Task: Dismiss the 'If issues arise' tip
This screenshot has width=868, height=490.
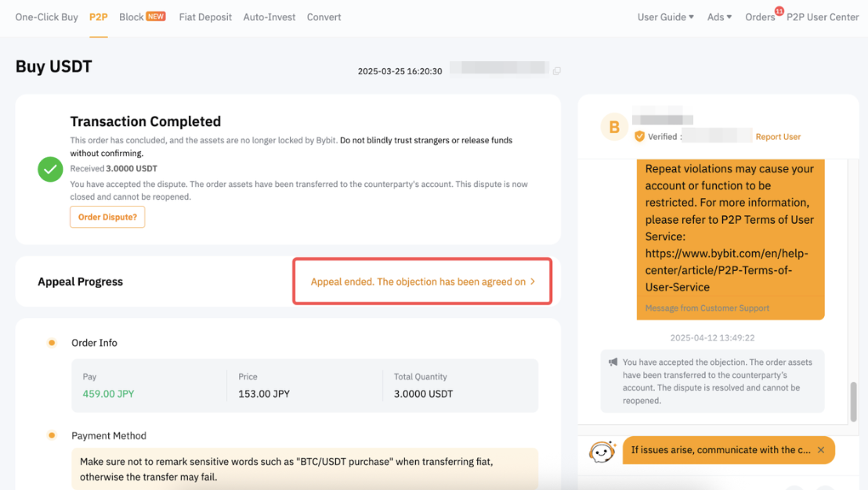Action: click(821, 450)
